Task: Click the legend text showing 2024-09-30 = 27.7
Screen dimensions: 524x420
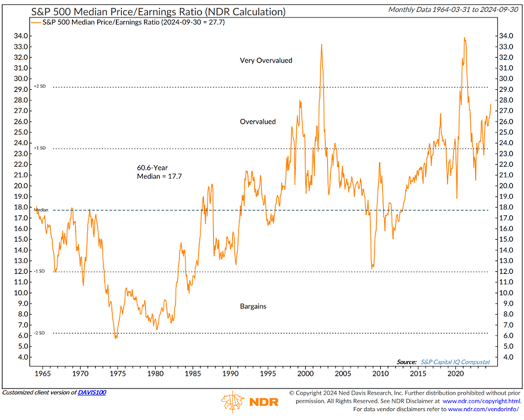Action: [x=134, y=23]
